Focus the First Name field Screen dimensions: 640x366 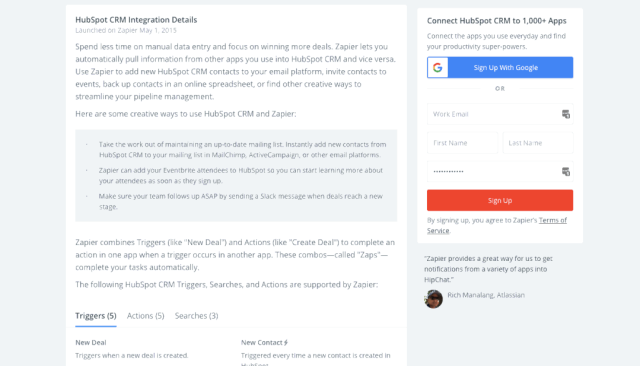point(462,143)
